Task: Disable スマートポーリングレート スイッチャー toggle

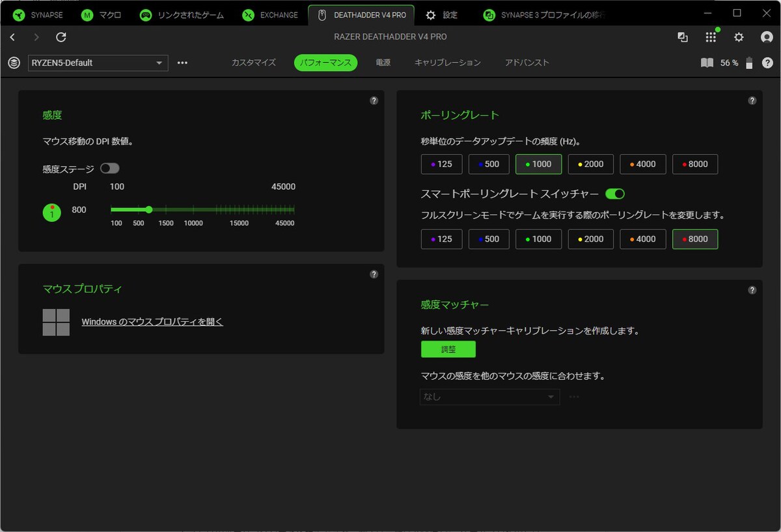Action: 615,194
